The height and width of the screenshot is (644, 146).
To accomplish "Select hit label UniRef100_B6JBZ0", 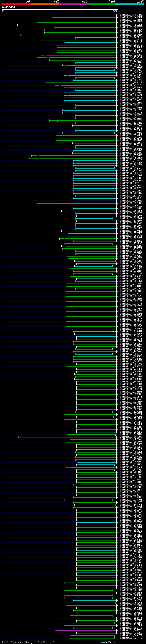I will [x=131, y=631].
